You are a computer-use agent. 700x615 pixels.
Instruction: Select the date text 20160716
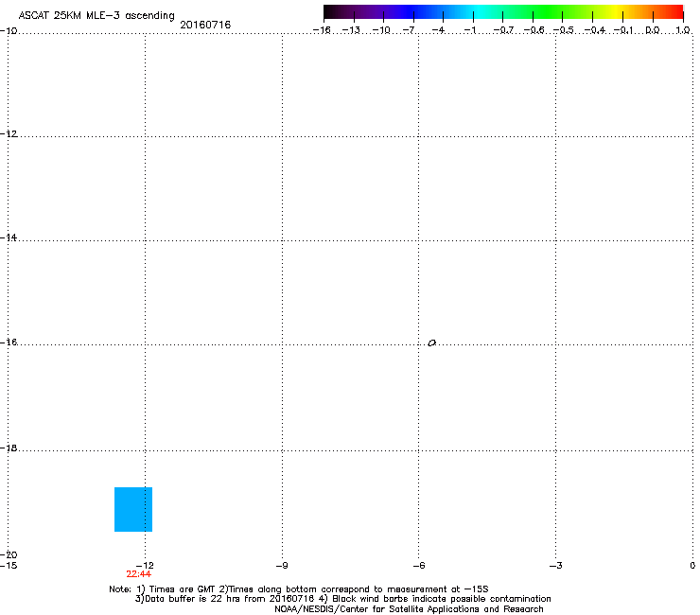coord(205,25)
